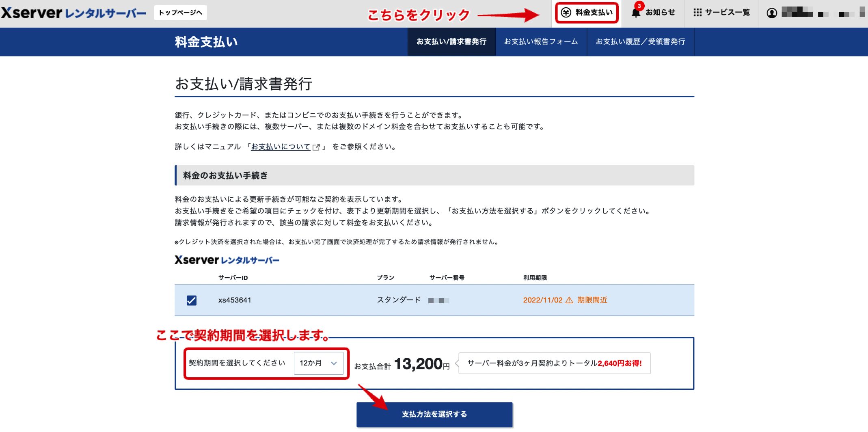868x432 pixels.
Task: Click the 2,640円お得! savings note
Action: tap(620, 363)
